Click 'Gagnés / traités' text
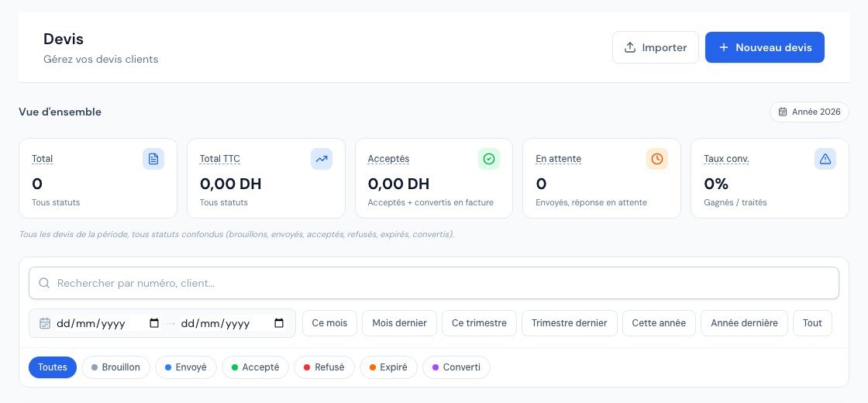The height and width of the screenshot is (403, 868). pyautogui.click(x=735, y=202)
